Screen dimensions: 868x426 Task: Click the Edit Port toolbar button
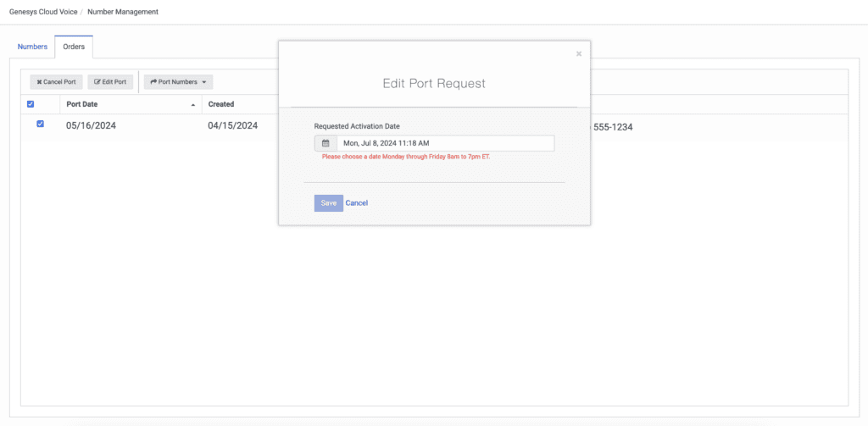pos(110,82)
